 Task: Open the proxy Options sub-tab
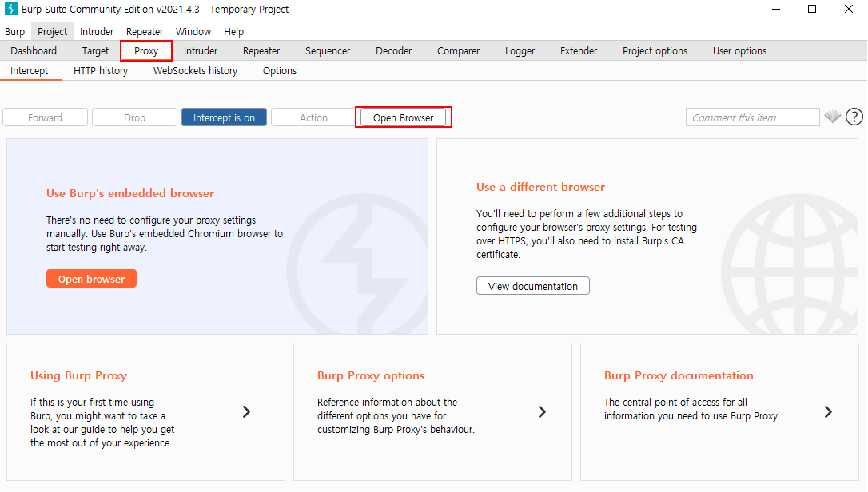(280, 71)
